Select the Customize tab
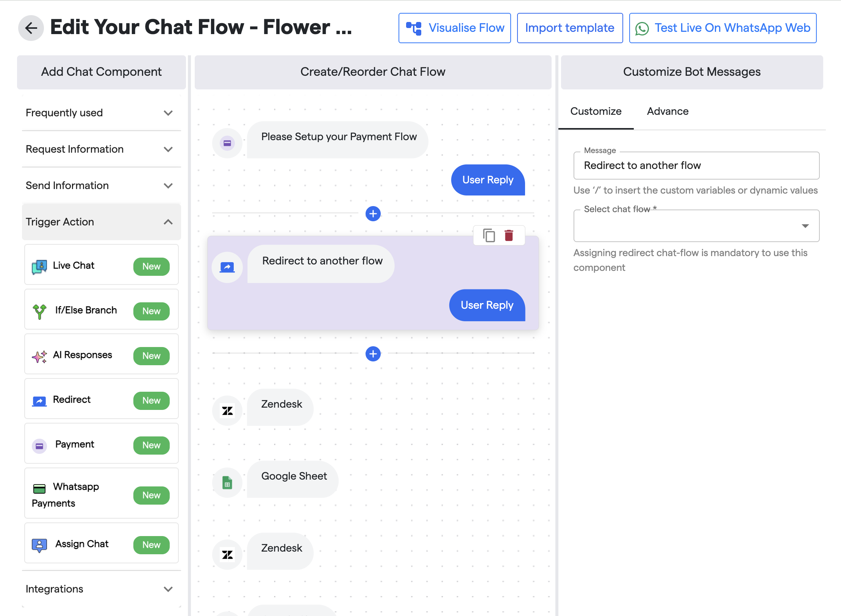Viewport: 841px width, 616px height. coord(596,111)
